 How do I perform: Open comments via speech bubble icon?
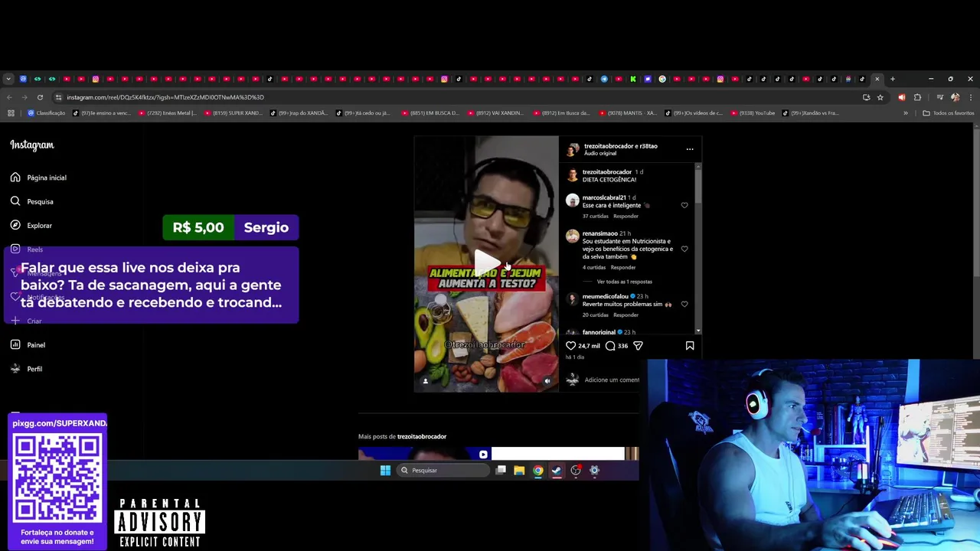[610, 346]
